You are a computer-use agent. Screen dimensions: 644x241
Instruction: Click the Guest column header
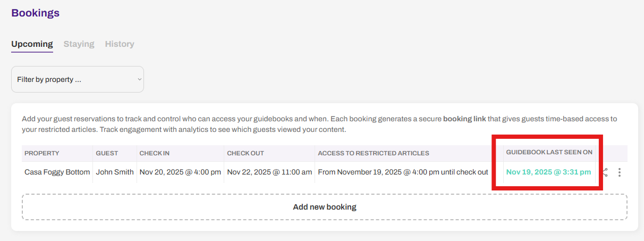pyautogui.click(x=107, y=153)
